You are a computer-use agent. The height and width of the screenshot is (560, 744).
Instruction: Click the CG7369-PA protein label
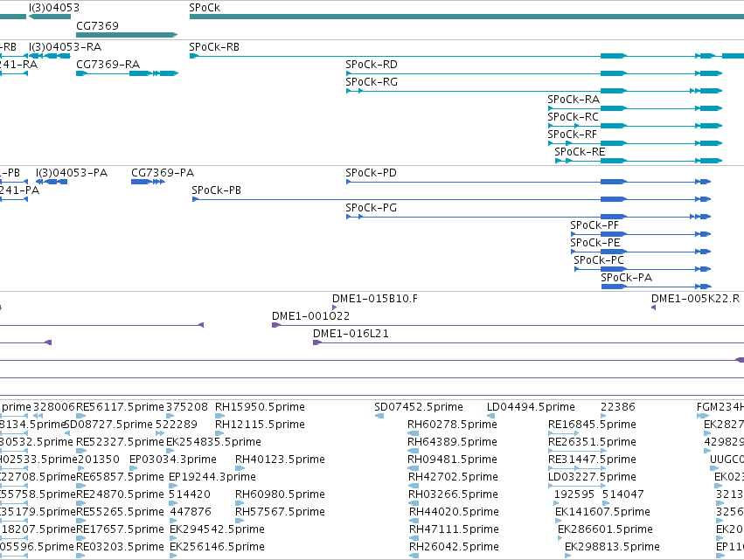[x=163, y=173]
